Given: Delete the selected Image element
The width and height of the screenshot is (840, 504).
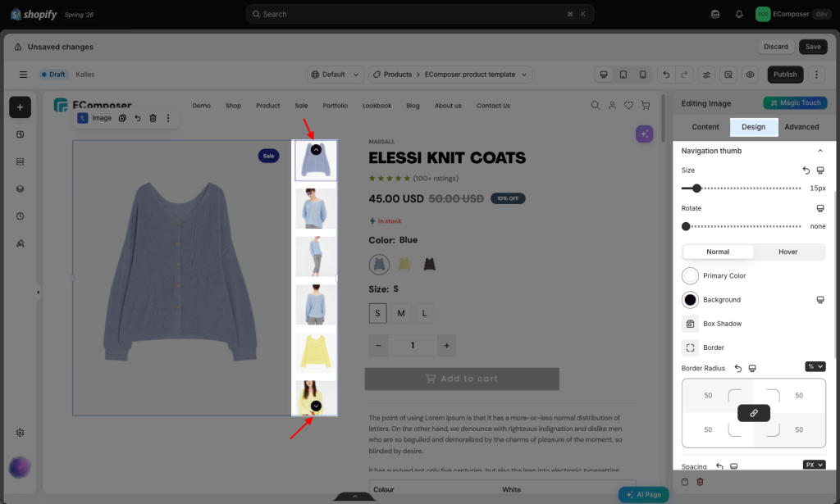Looking at the screenshot, I should [x=153, y=118].
